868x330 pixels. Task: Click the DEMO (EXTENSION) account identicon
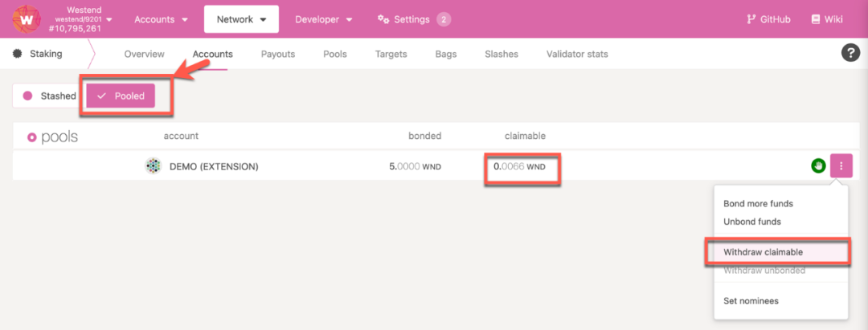[x=154, y=166]
